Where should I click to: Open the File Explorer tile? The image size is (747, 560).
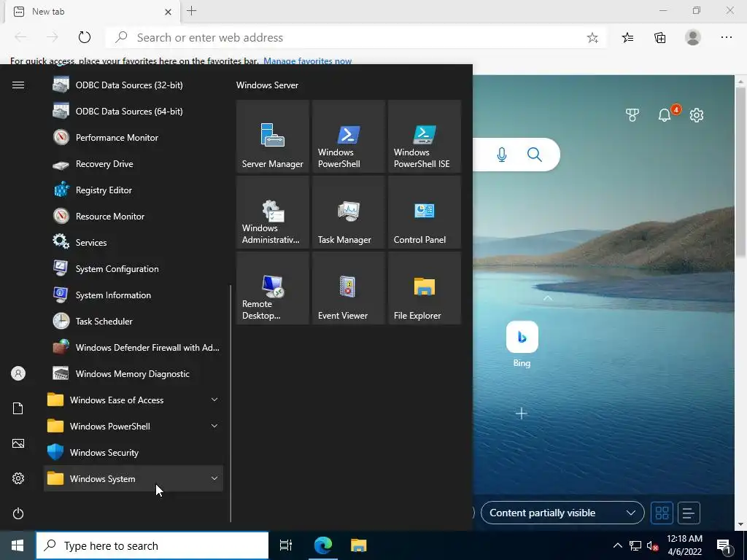click(424, 288)
